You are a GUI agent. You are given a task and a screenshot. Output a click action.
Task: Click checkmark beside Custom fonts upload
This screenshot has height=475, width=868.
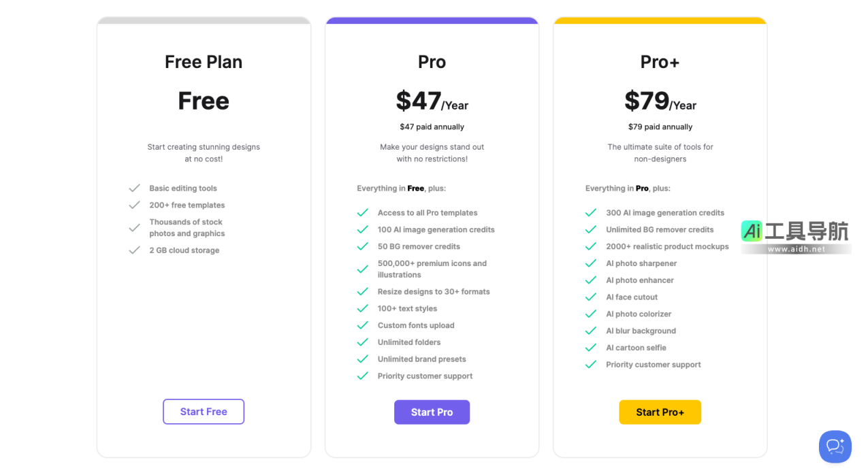point(363,325)
